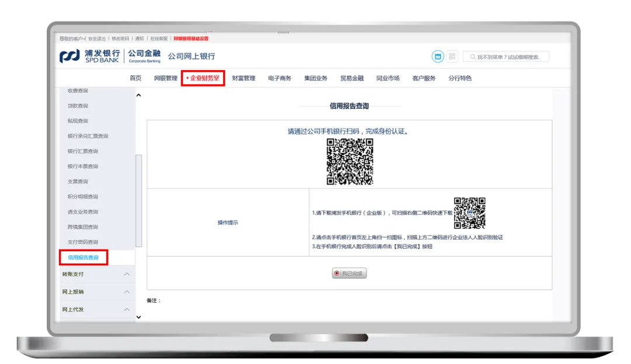The height and width of the screenshot is (364, 631).
Task: Go to 首页 tab
Action: click(x=135, y=78)
